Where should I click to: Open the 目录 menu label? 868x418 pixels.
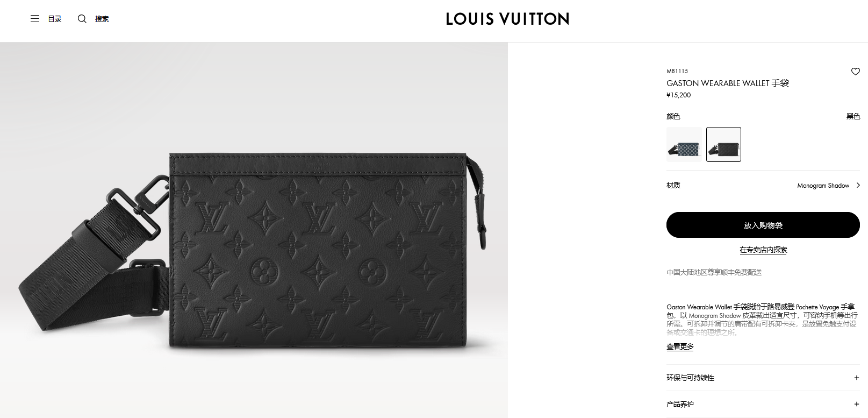pyautogui.click(x=55, y=19)
